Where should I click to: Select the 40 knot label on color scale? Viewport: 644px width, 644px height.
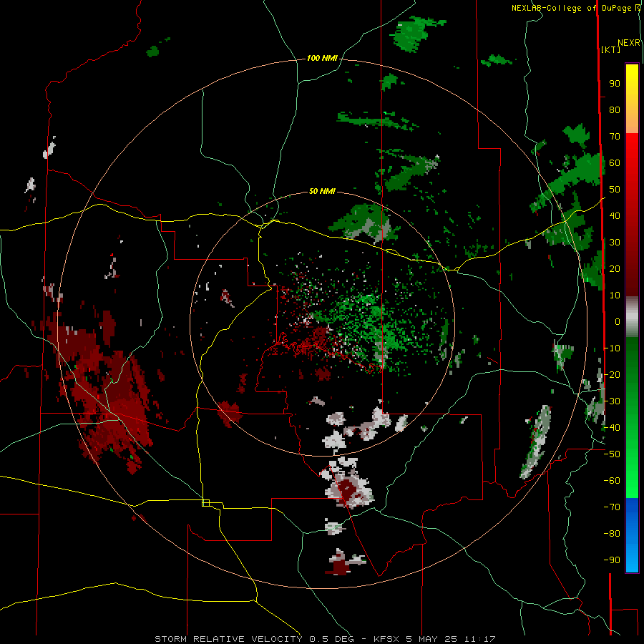click(x=615, y=216)
